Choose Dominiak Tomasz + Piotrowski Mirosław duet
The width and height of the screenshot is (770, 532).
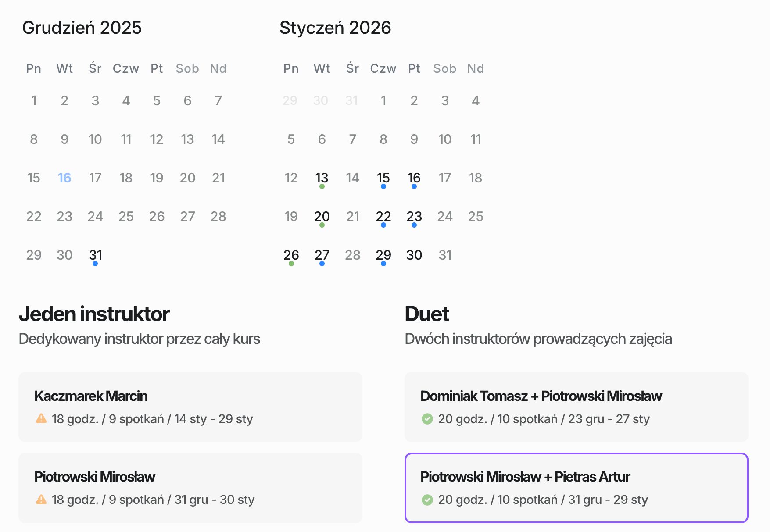(576, 407)
